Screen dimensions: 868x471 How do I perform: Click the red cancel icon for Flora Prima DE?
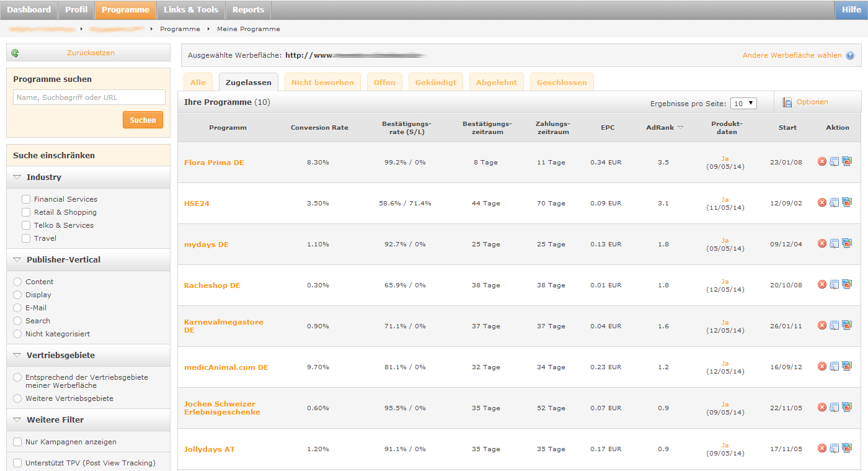pos(822,161)
